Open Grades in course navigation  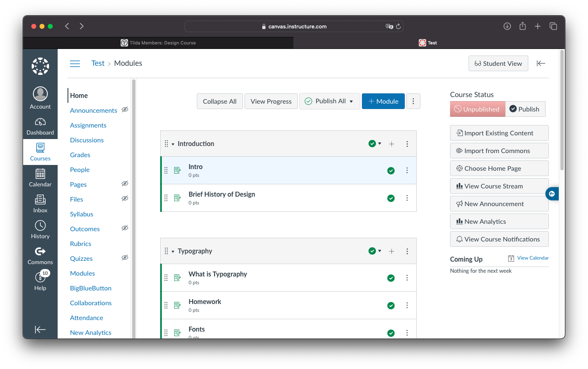pos(80,155)
